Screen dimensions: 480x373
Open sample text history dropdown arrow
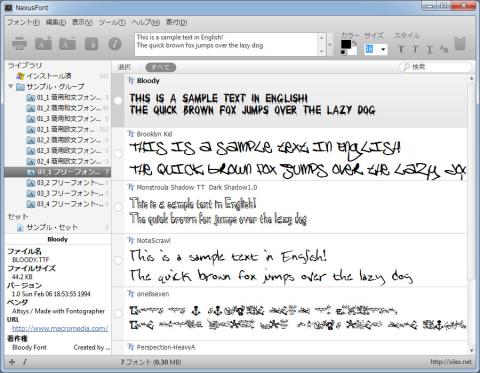coord(330,45)
